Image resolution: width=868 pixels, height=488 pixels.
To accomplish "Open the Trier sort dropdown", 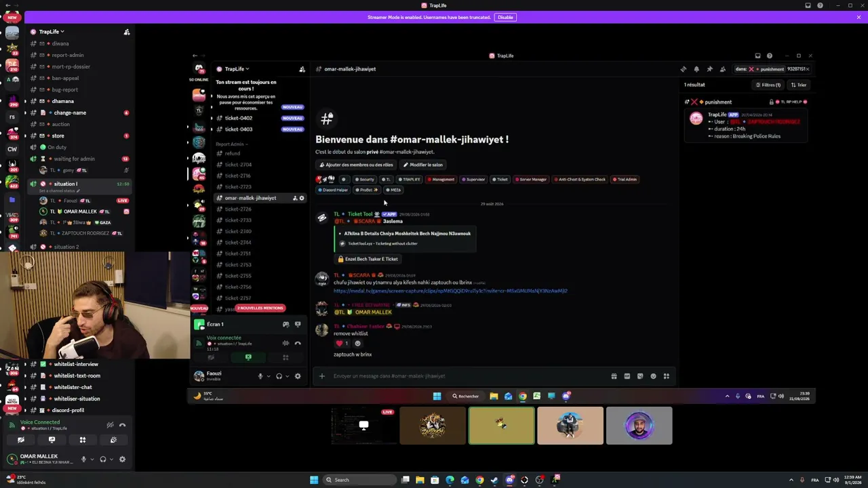I will coord(799,85).
